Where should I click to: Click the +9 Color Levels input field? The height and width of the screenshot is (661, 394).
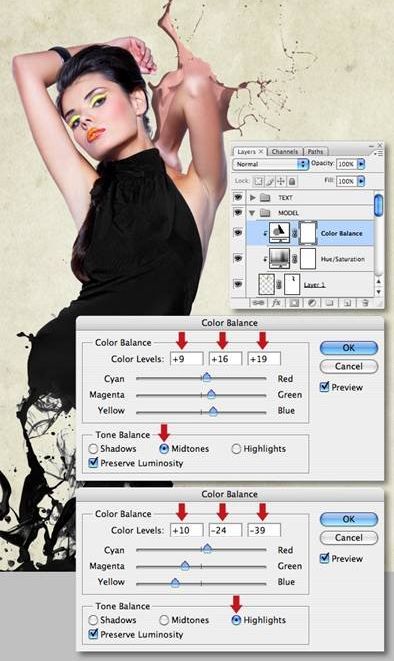coord(187,359)
